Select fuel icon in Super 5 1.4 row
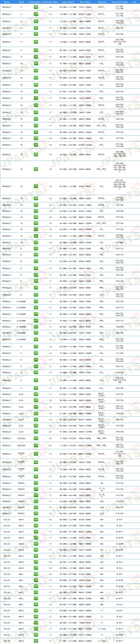Screen dimensions: 140x644 [36, 454]
